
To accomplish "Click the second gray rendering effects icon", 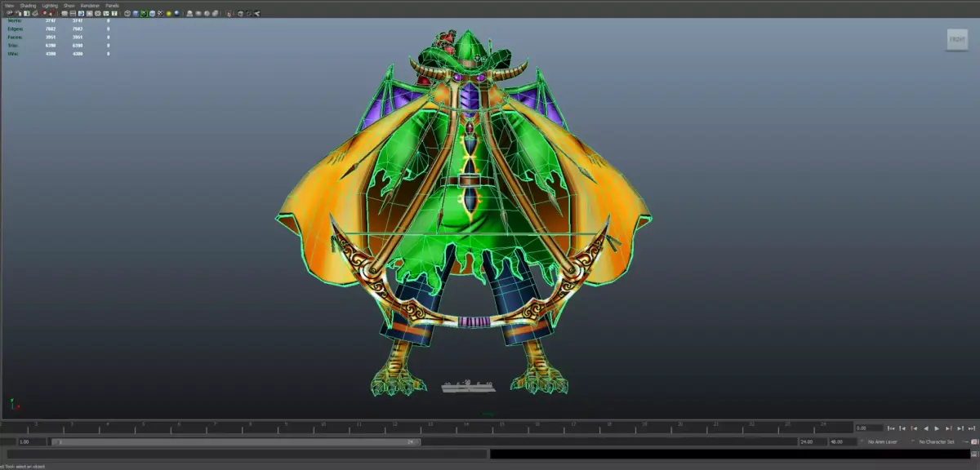I will [198, 13].
